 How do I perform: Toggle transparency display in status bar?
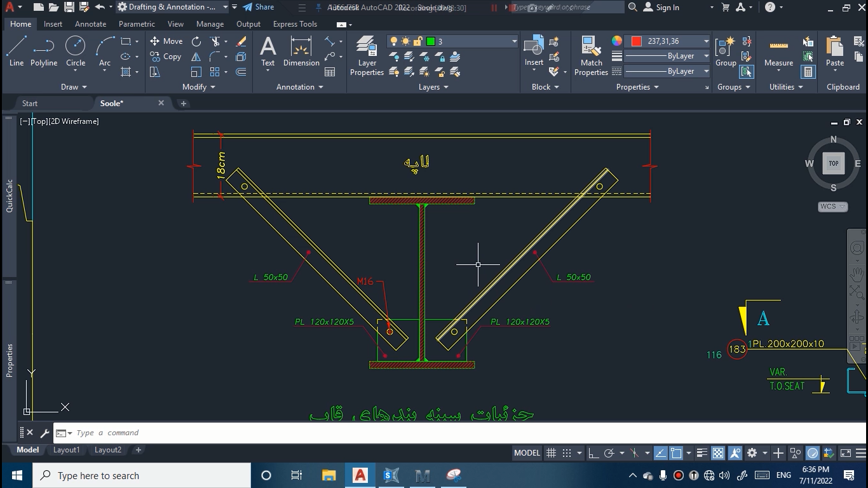pyautogui.click(x=718, y=453)
